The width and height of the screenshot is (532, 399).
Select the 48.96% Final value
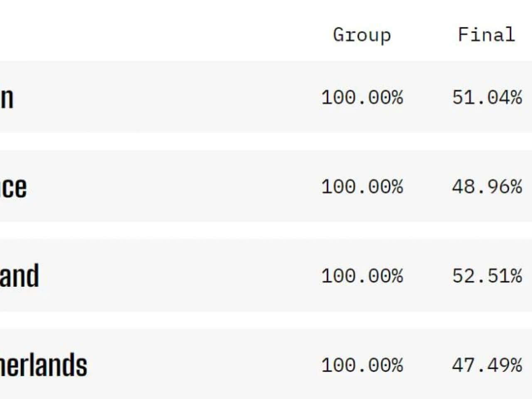[487, 187]
